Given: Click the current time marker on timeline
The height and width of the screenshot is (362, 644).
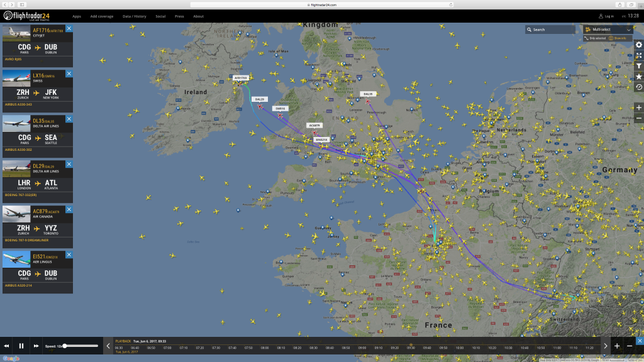Looking at the screenshot, I should click(411, 345).
